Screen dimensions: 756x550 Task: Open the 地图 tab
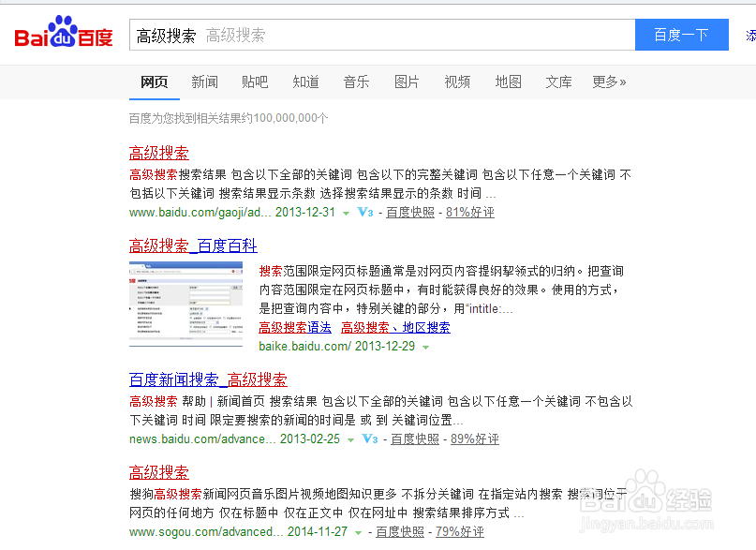coord(508,82)
